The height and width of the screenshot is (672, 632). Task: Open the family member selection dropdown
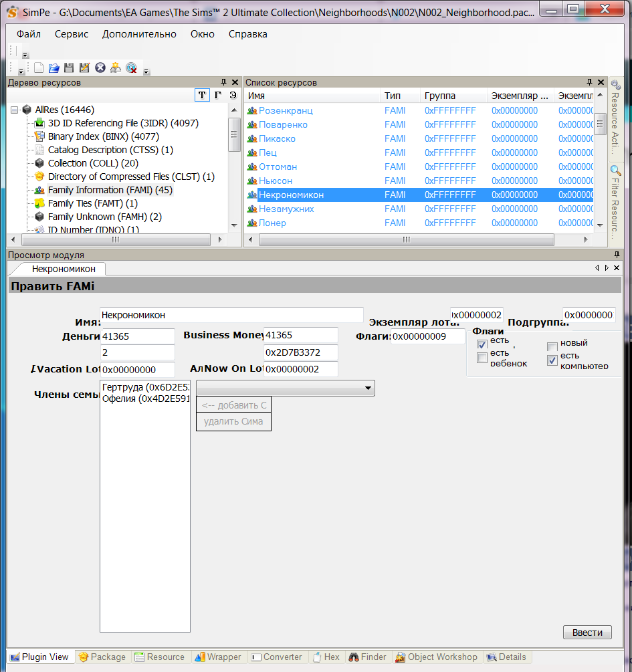coord(368,388)
